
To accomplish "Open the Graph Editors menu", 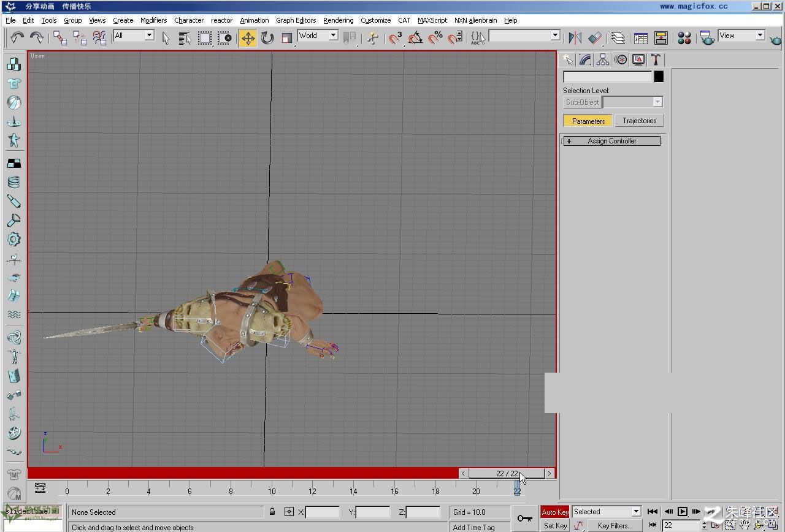I will point(296,20).
